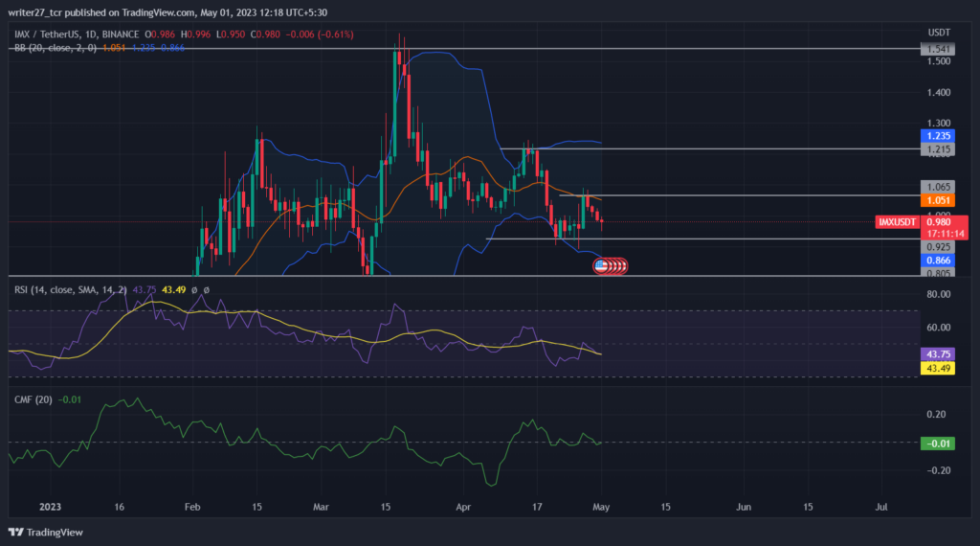Viewport: 980px width, 546px height.
Task: Open the CMF (20) indicator legend
Action: (33, 399)
